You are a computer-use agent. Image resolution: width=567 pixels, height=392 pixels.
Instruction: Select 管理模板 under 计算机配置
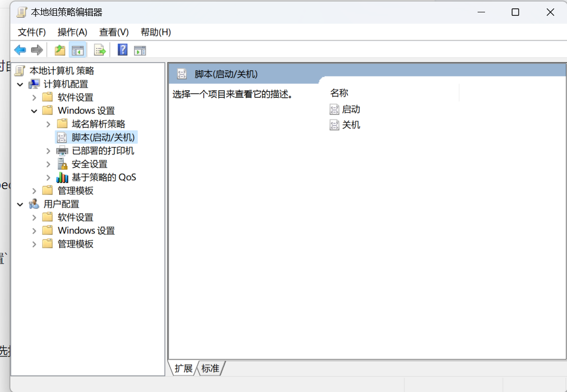75,191
